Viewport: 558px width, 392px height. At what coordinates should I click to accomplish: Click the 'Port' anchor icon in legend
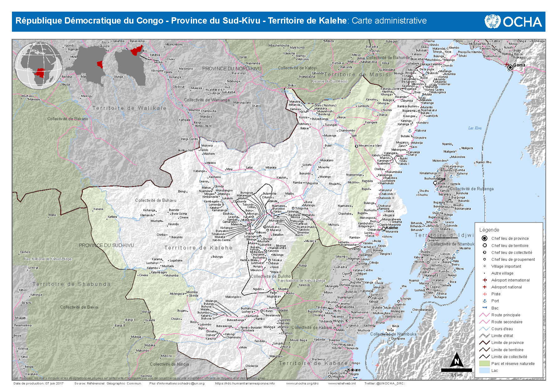pos(485,301)
